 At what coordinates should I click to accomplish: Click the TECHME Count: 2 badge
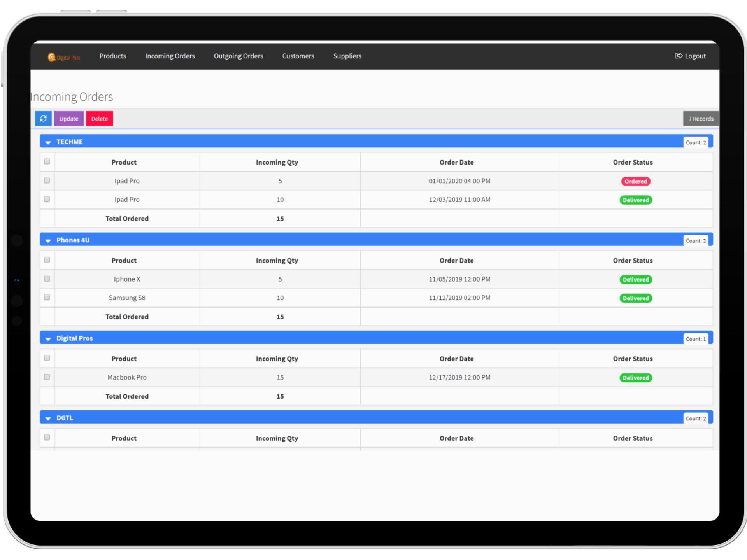696,142
